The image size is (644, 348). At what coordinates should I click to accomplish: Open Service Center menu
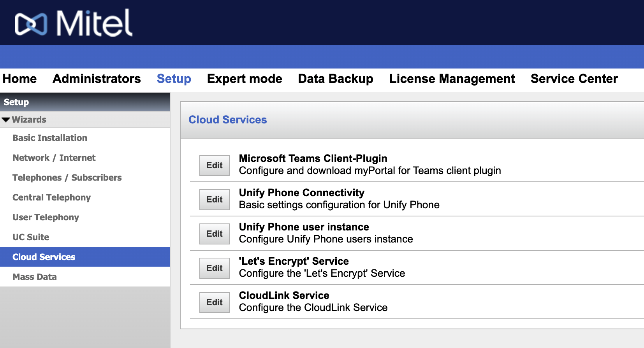pos(574,79)
